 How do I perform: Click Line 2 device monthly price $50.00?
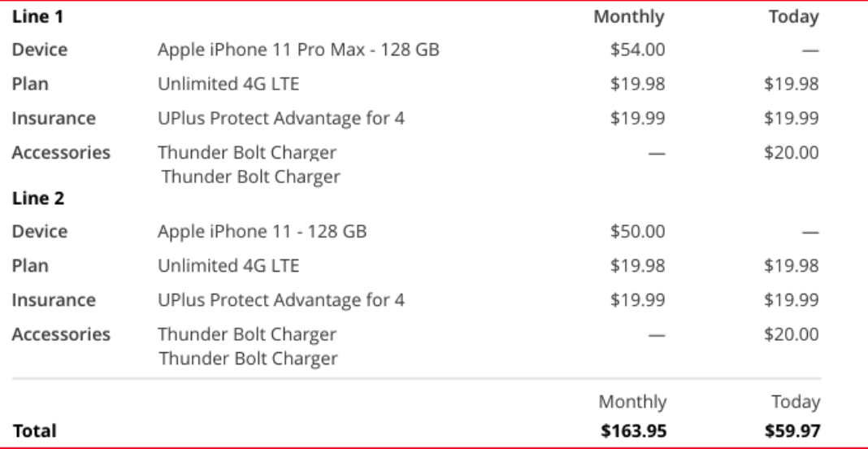(637, 231)
